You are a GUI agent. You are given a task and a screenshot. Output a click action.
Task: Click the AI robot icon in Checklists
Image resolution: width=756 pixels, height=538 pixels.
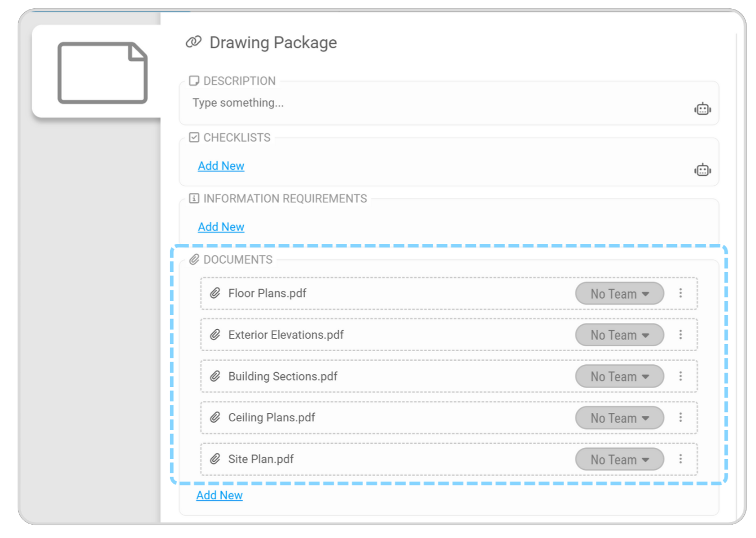(702, 170)
